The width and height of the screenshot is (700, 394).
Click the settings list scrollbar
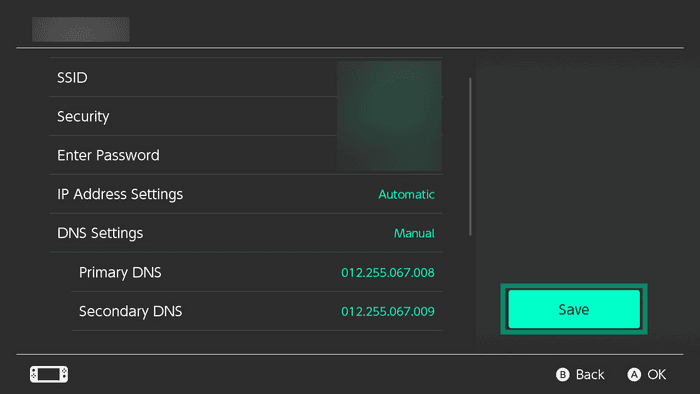click(x=470, y=157)
